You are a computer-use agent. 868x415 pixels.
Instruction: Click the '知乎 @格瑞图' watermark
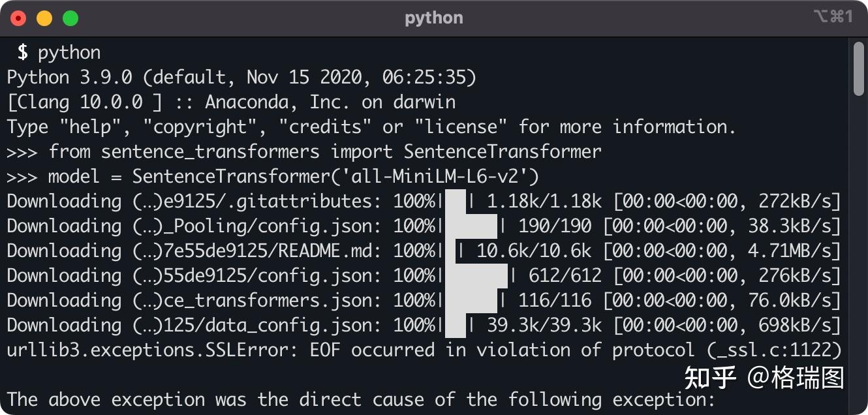point(764,378)
